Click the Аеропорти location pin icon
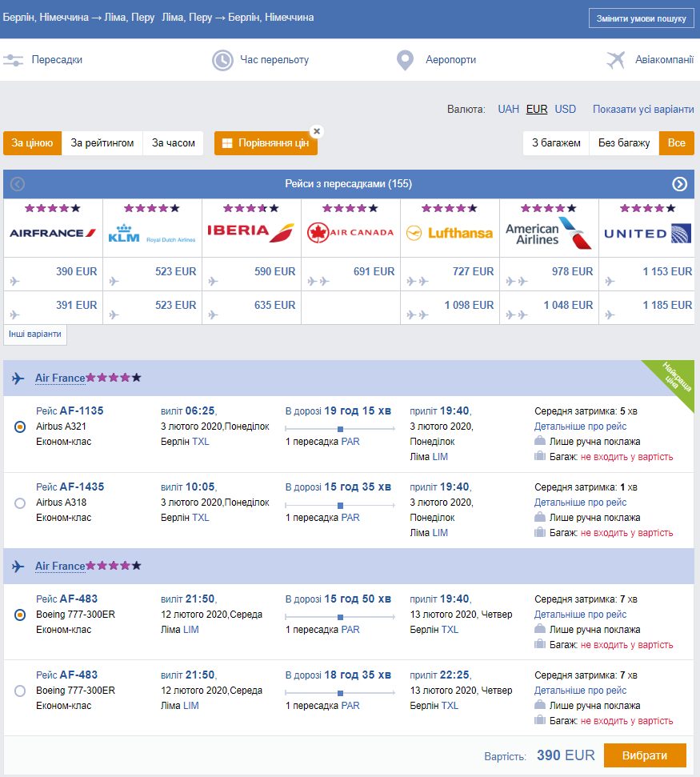The image size is (700, 777). (x=406, y=60)
